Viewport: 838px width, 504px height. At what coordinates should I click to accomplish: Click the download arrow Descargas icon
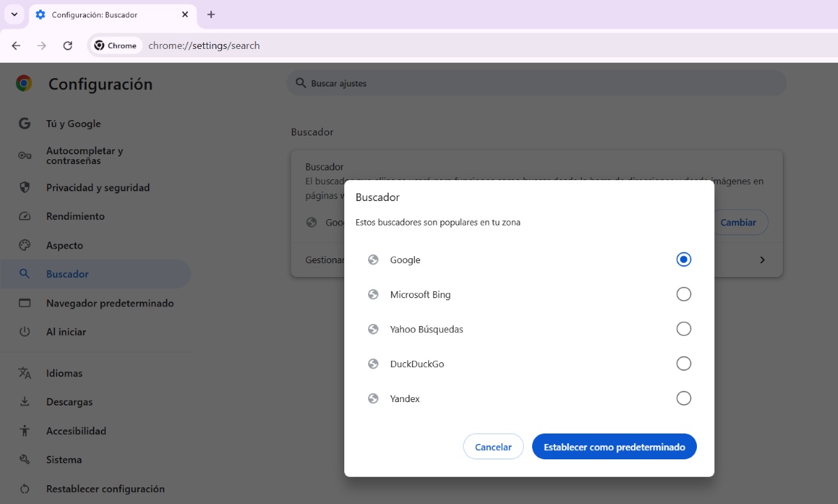24,402
